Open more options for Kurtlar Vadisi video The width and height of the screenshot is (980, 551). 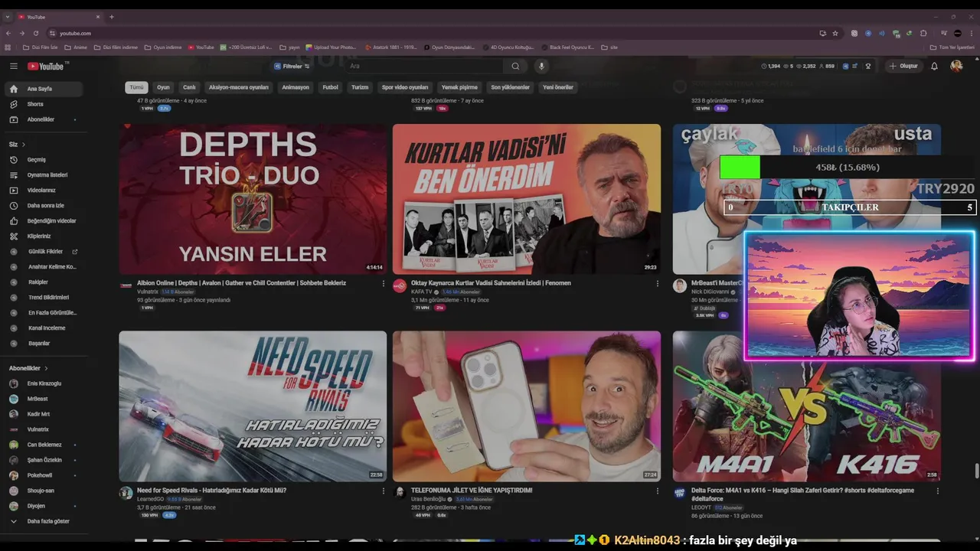pos(657,284)
